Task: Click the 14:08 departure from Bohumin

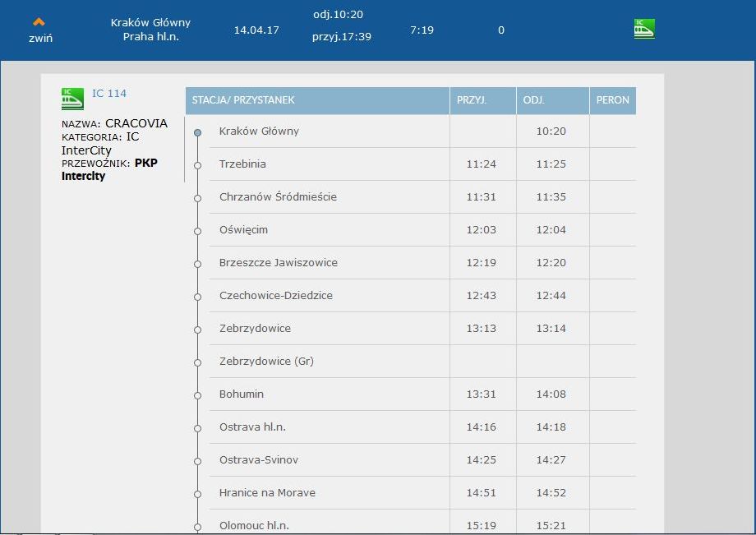Action: tap(551, 394)
